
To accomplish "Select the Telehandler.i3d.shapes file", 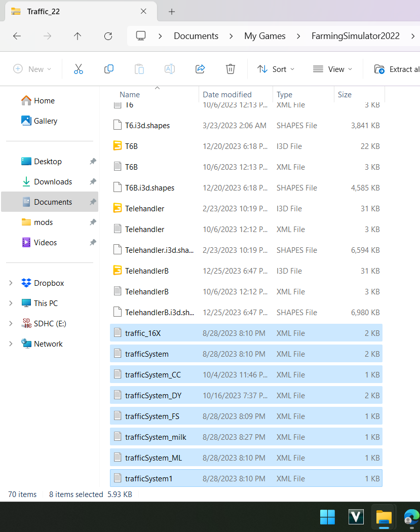I will 246,250.
